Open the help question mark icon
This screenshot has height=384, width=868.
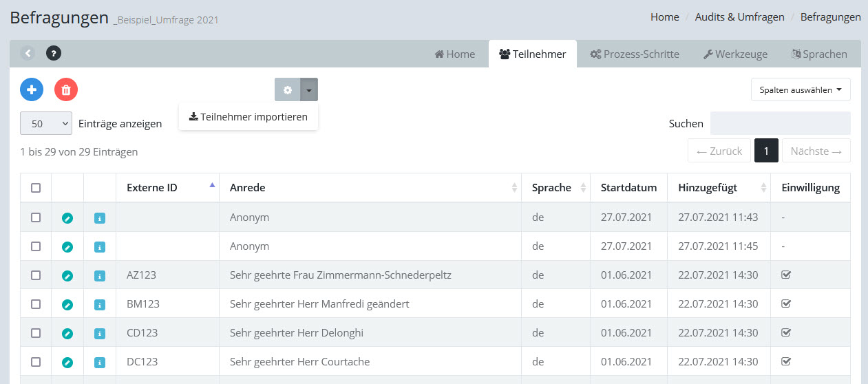pyautogui.click(x=54, y=53)
